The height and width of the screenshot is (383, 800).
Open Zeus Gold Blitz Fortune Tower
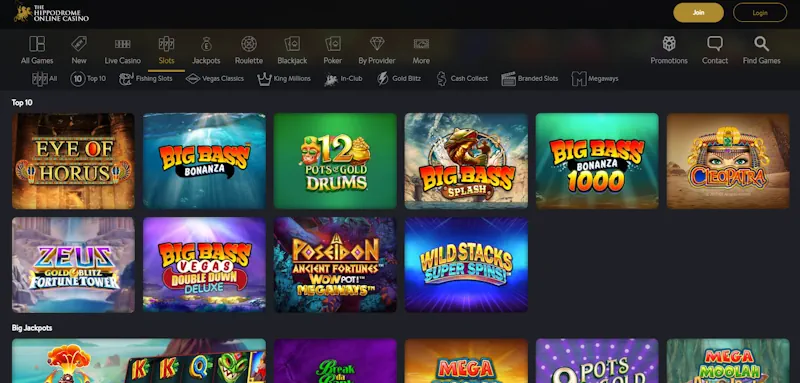(x=73, y=265)
